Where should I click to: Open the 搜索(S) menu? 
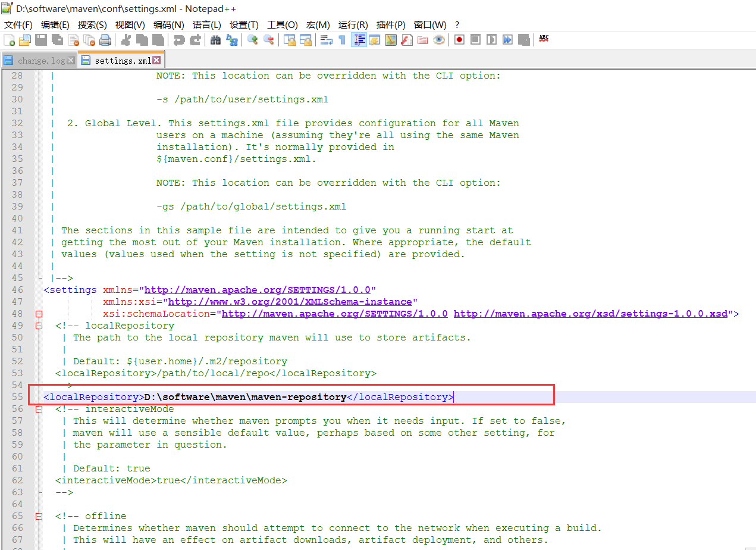click(x=92, y=24)
